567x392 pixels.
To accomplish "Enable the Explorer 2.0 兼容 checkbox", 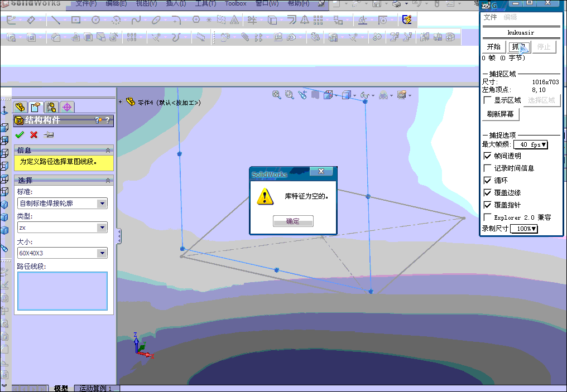I will click(487, 217).
